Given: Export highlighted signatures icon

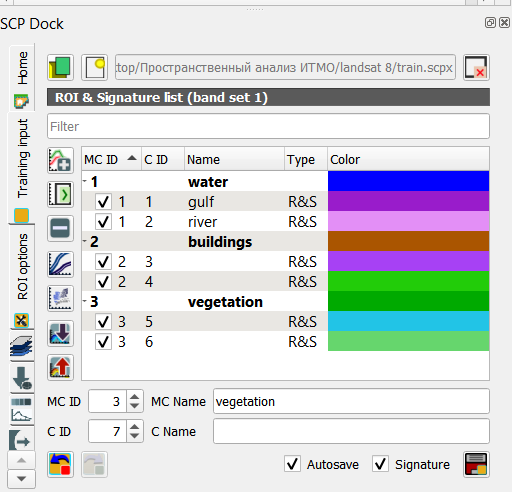Looking at the screenshot, I should pos(60,368).
